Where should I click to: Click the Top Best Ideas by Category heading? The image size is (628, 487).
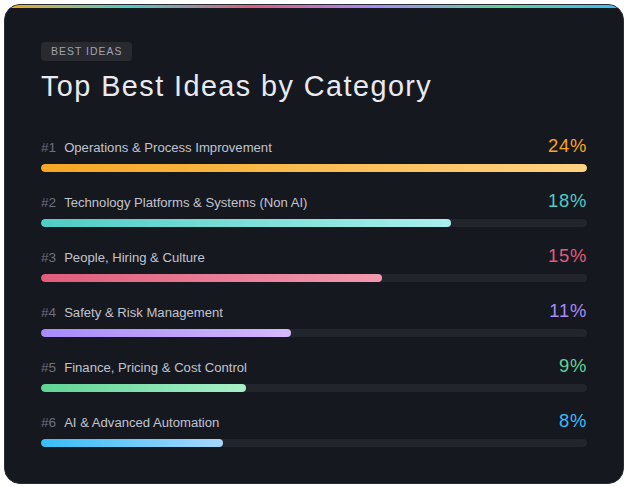click(236, 87)
